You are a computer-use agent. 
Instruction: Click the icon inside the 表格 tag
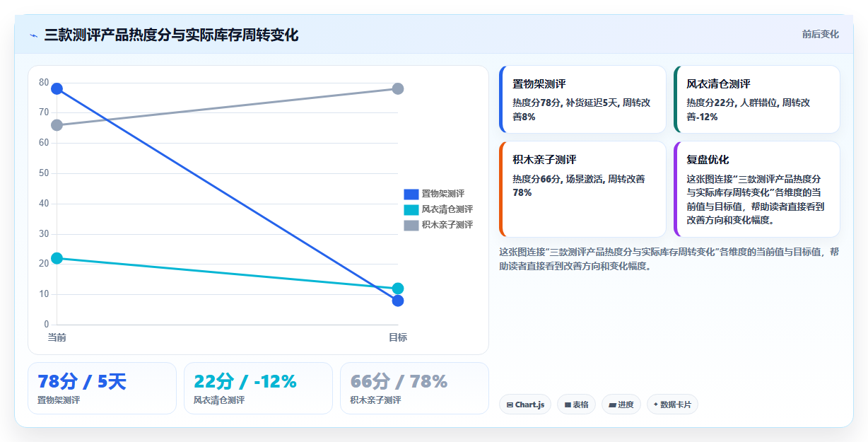pos(568,405)
